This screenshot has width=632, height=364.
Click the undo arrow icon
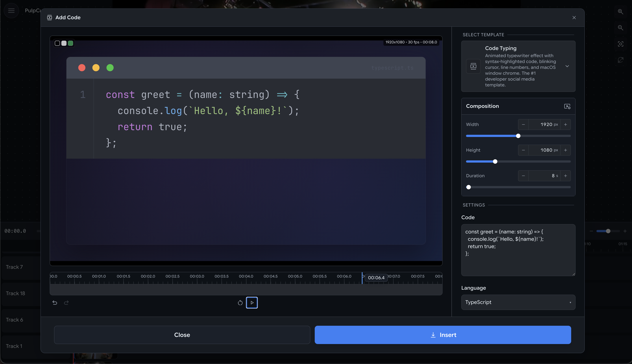[x=55, y=303]
